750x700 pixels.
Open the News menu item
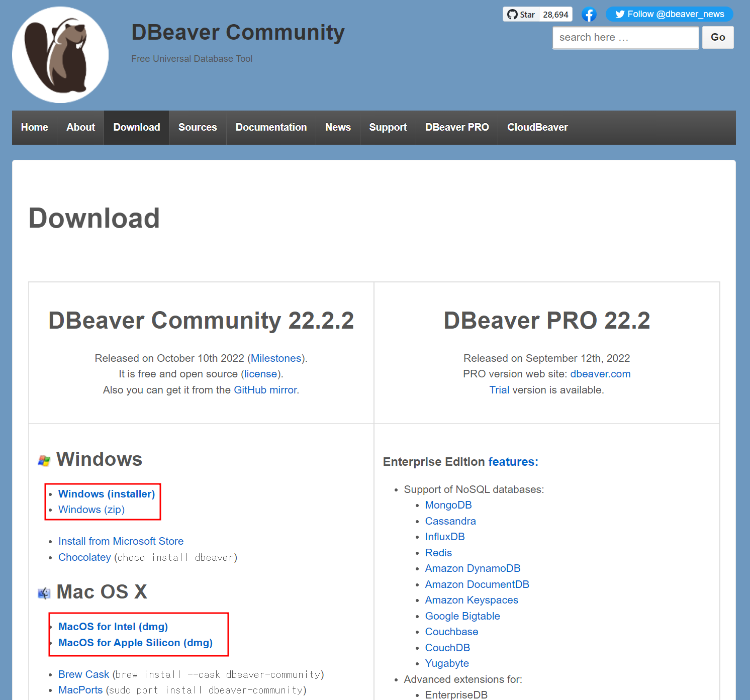(338, 128)
